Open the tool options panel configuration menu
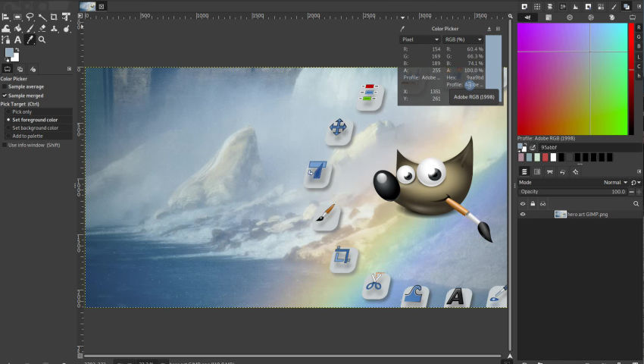The height and width of the screenshot is (364, 644). pyautogui.click(x=69, y=69)
